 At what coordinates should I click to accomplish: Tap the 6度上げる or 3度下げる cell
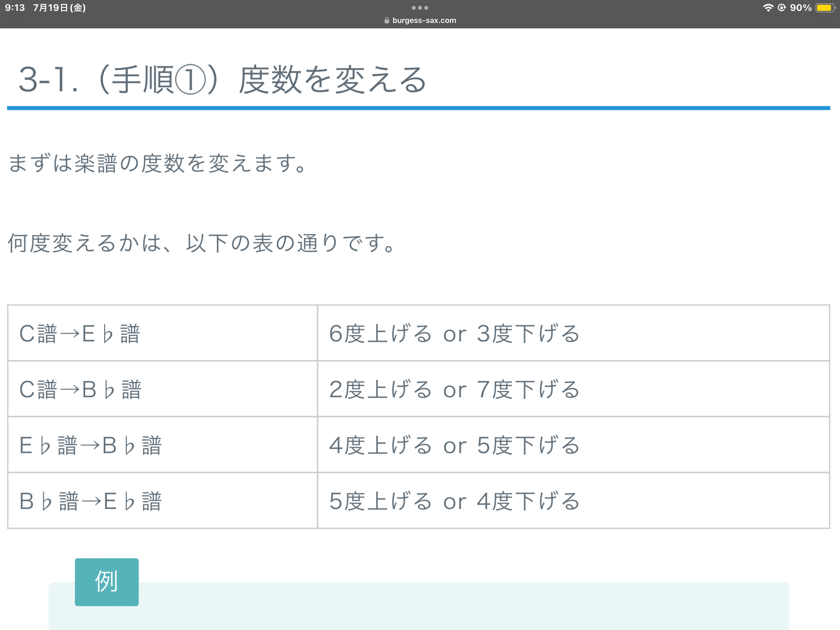pos(454,333)
